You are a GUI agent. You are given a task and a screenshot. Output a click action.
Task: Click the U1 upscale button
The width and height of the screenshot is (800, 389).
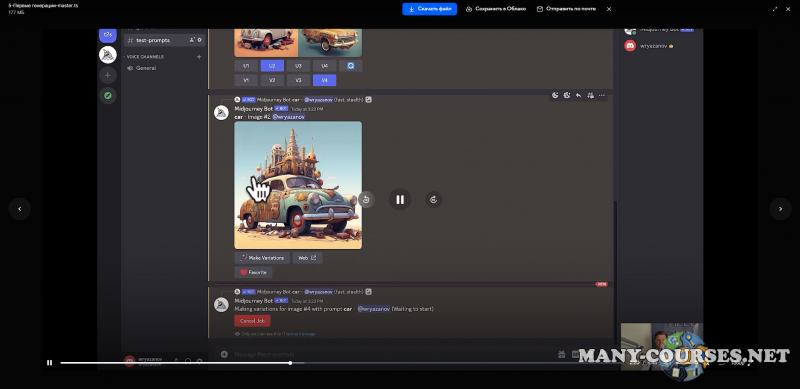pos(246,66)
